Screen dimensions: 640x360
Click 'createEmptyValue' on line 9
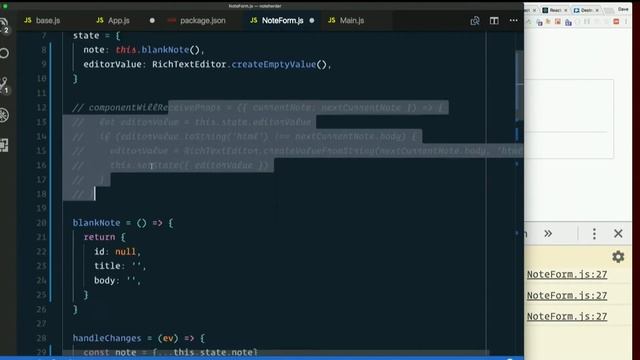(273, 64)
